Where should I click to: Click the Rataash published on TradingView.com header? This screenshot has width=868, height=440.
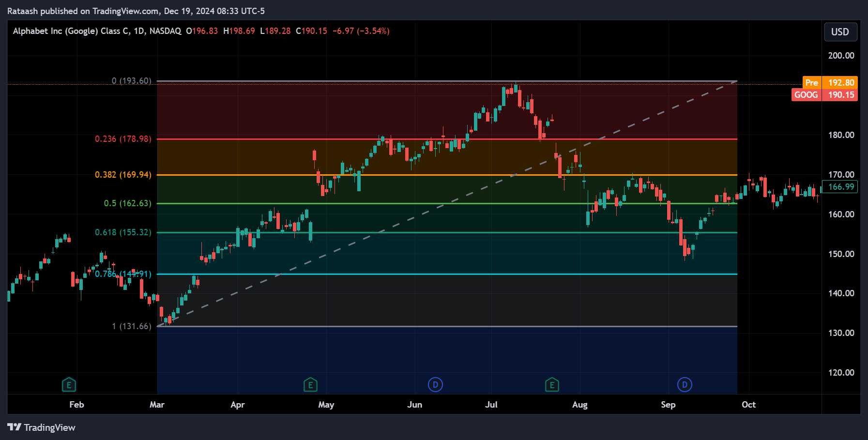tap(136, 11)
